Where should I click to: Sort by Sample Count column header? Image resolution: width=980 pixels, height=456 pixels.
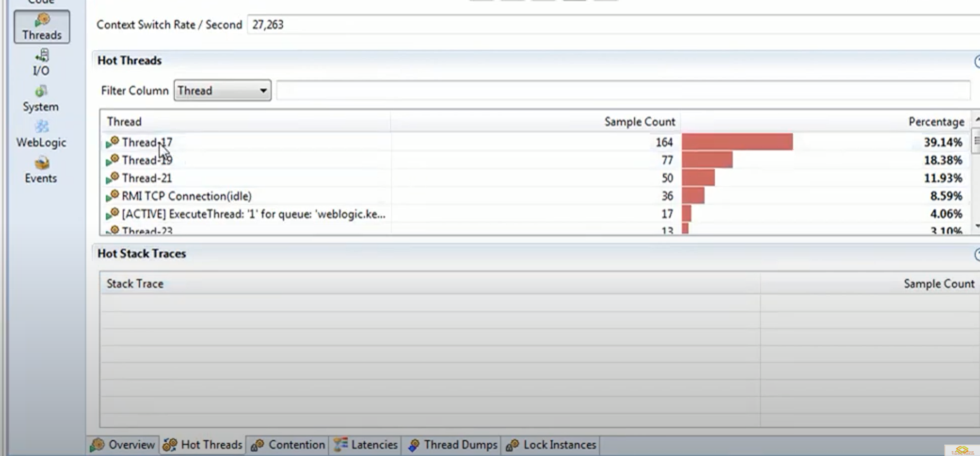click(639, 122)
